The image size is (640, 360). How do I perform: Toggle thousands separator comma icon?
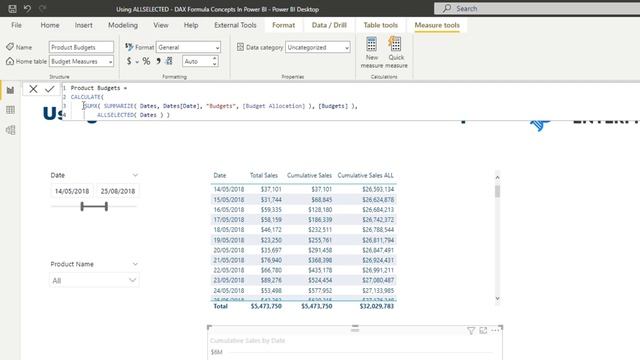tap(158, 61)
